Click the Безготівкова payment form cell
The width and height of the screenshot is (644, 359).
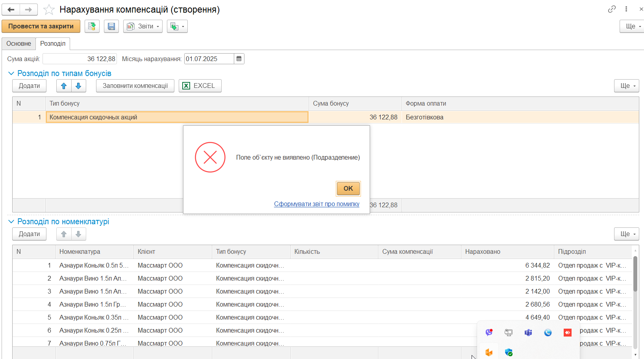[520, 117]
